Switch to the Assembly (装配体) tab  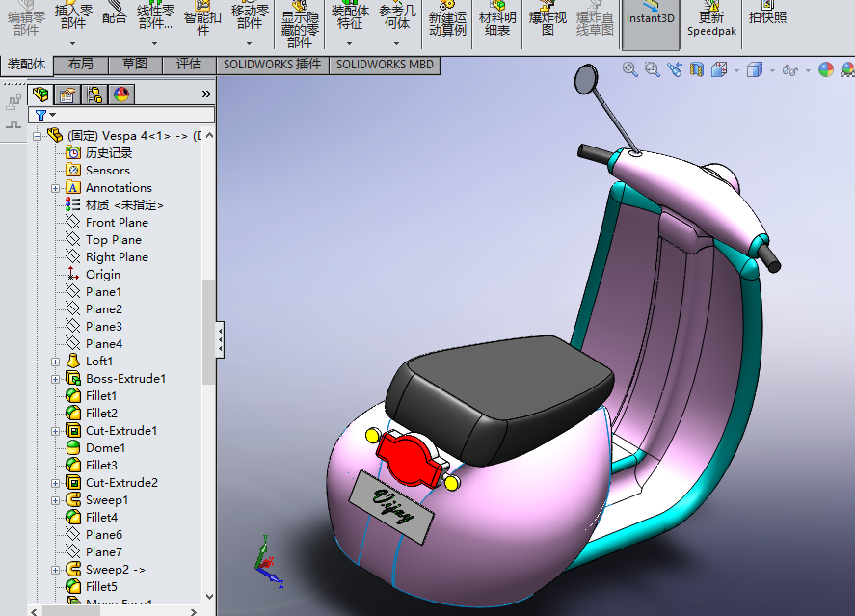click(26, 65)
